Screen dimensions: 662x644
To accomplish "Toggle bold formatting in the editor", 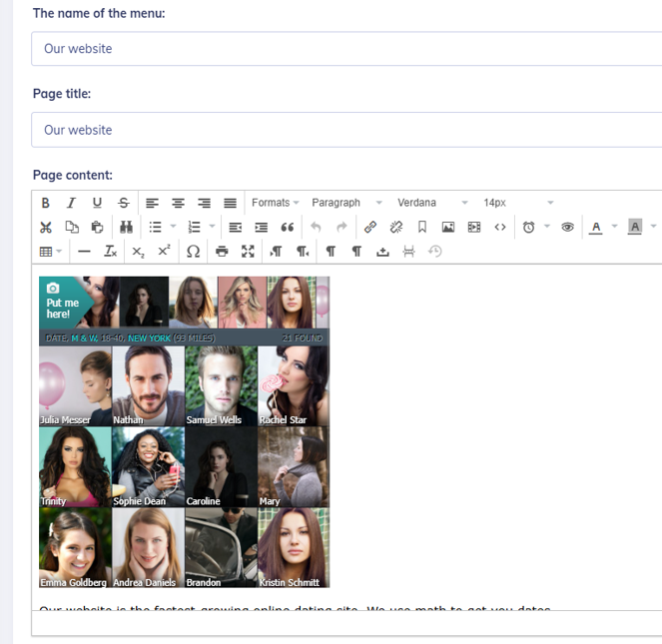I will coord(45,203).
